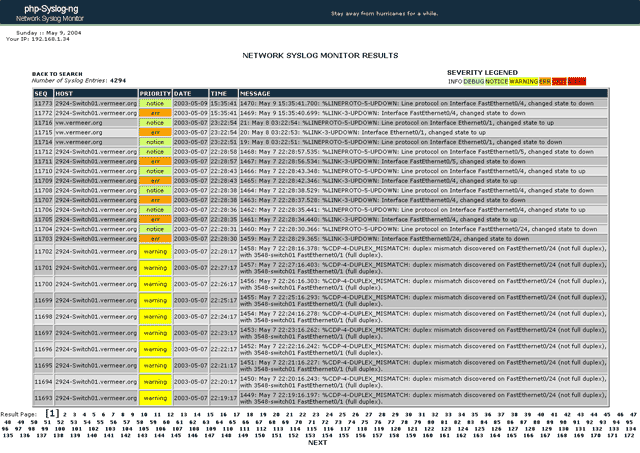Click time 22:28:36 in row 11706
This screenshot has height=453, width=640.
pos(223,210)
